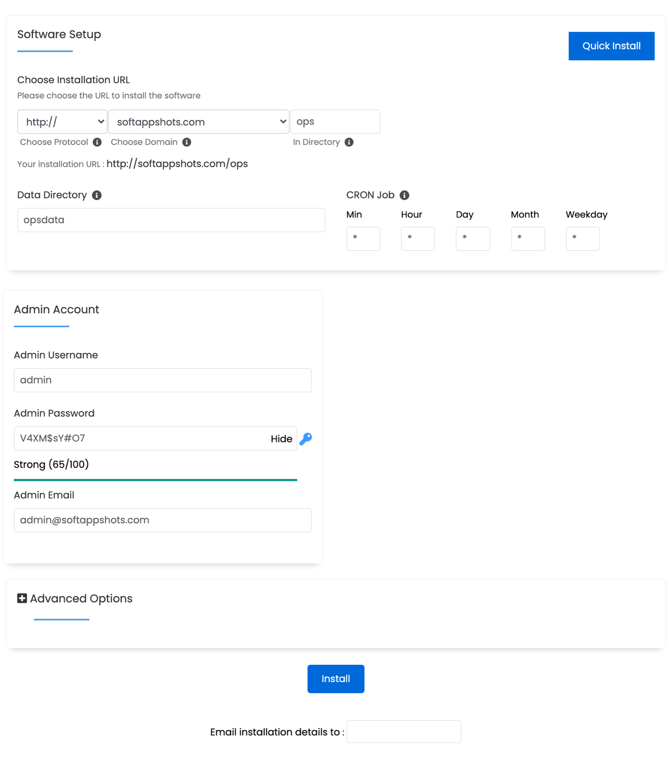Click the In Directory info icon
672x784 pixels.
[350, 142]
